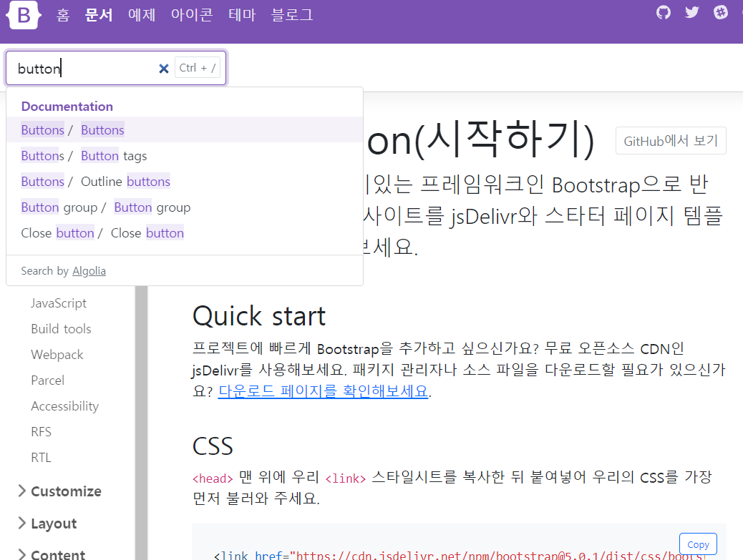Select the 'Buttons / Buttons' search result
Viewport: 743px width, 560px height.
tap(185, 129)
